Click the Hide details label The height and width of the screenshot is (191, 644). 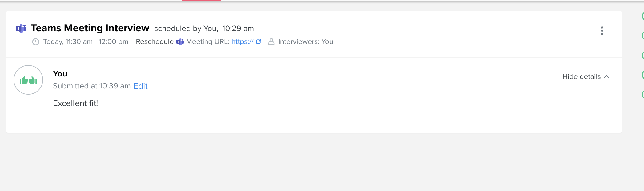click(x=582, y=77)
